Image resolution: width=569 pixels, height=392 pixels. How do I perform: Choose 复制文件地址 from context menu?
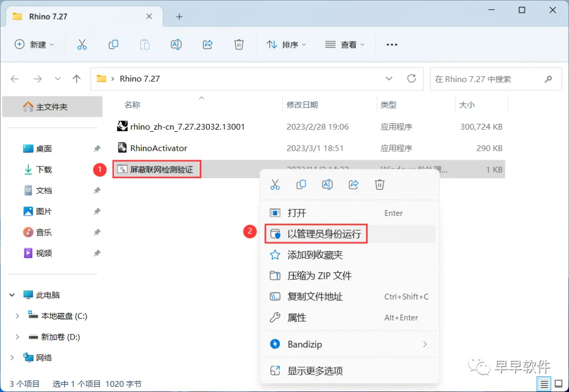point(350,297)
